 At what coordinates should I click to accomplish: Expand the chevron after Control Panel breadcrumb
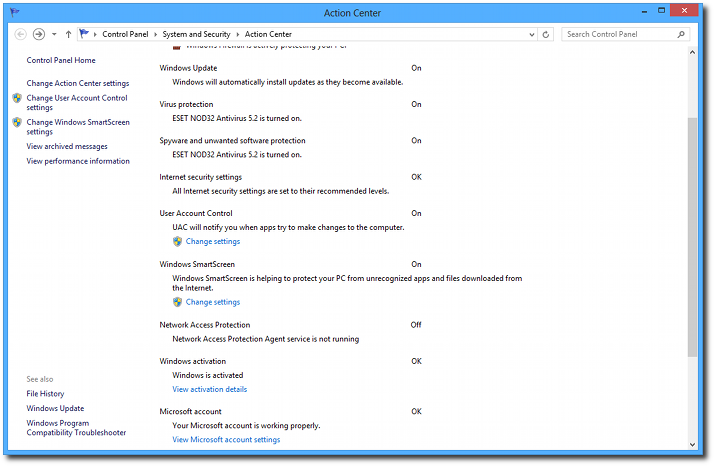[x=156, y=35]
